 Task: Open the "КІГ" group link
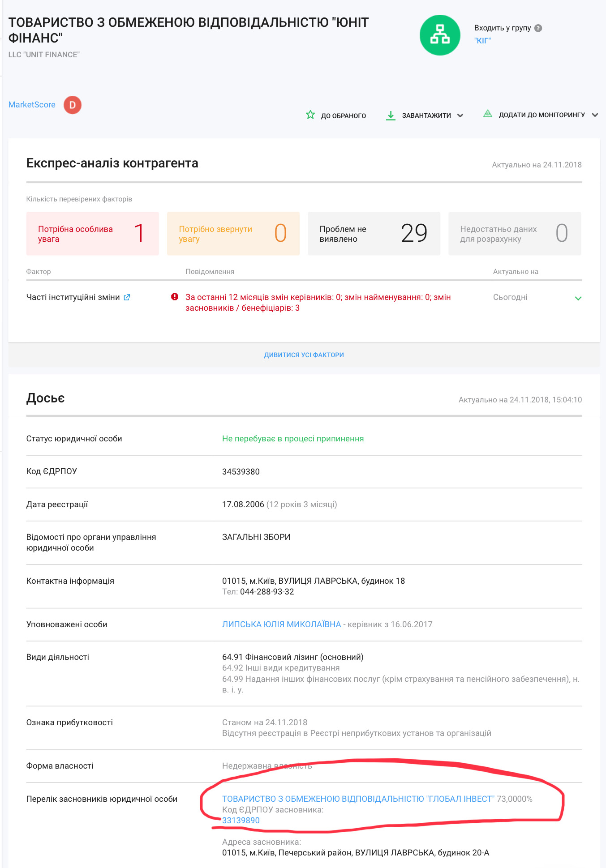(x=482, y=41)
